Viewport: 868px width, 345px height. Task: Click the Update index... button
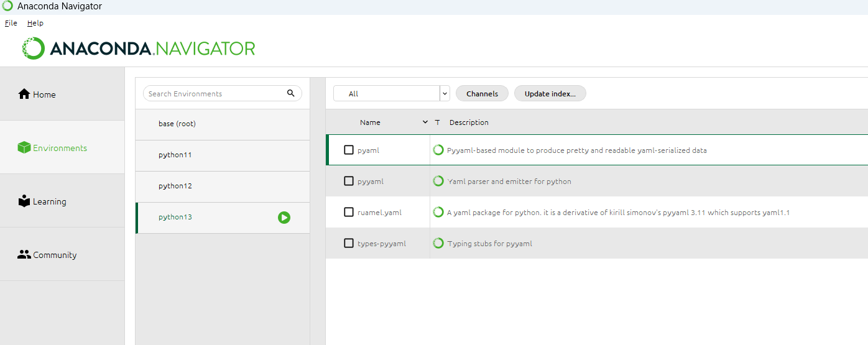pyautogui.click(x=550, y=93)
